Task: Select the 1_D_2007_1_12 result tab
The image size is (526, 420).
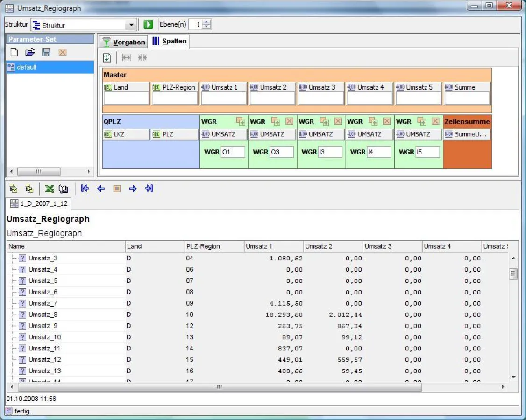Action: point(39,203)
